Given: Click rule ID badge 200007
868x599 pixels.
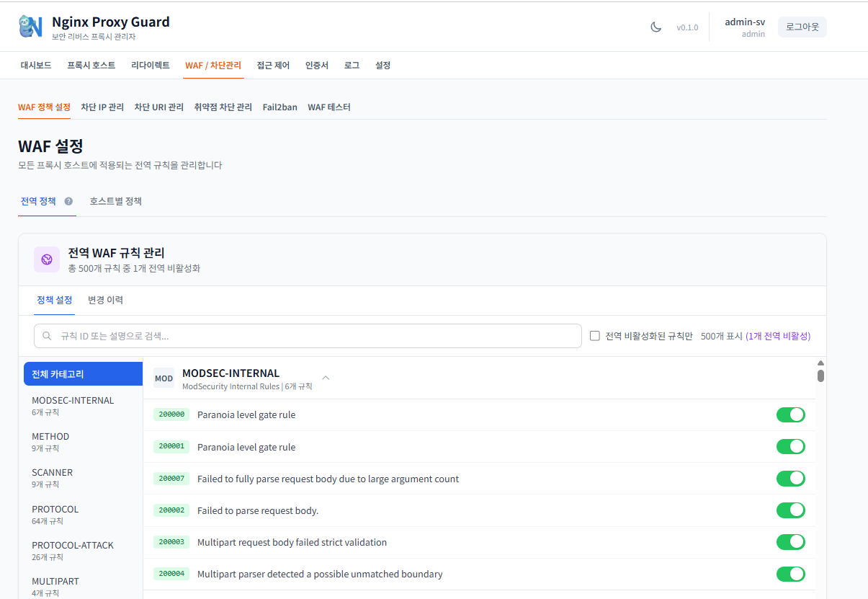Looking at the screenshot, I should (x=173, y=478).
